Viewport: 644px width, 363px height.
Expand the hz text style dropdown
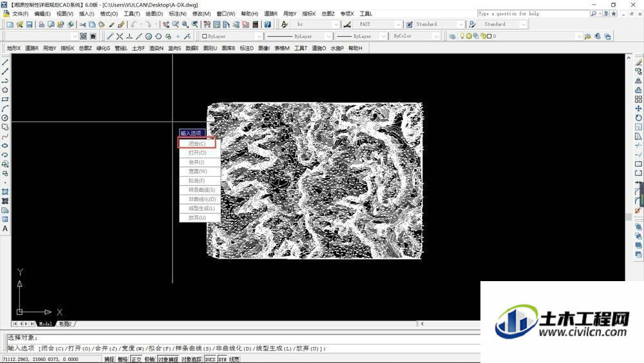[336, 25]
